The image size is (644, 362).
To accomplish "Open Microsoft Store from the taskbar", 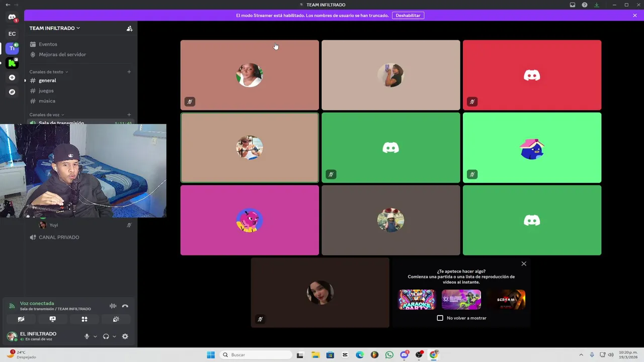I will pos(330,355).
